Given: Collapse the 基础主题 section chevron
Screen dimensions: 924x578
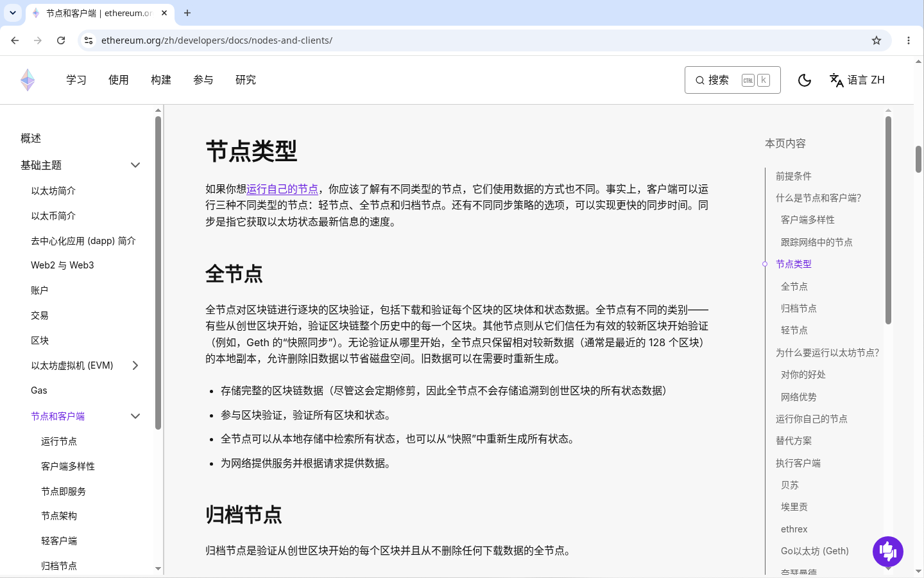Looking at the screenshot, I should pos(135,165).
